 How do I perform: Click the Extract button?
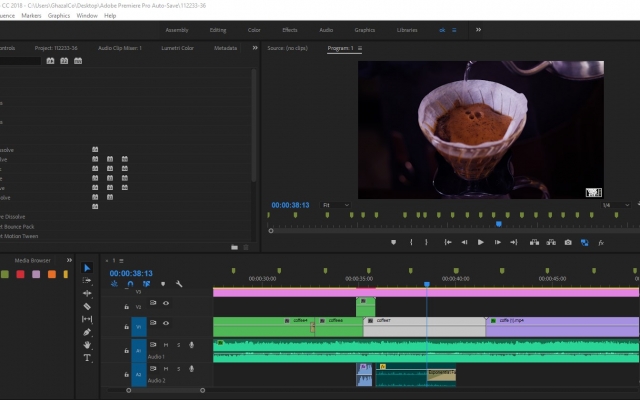click(551, 242)
